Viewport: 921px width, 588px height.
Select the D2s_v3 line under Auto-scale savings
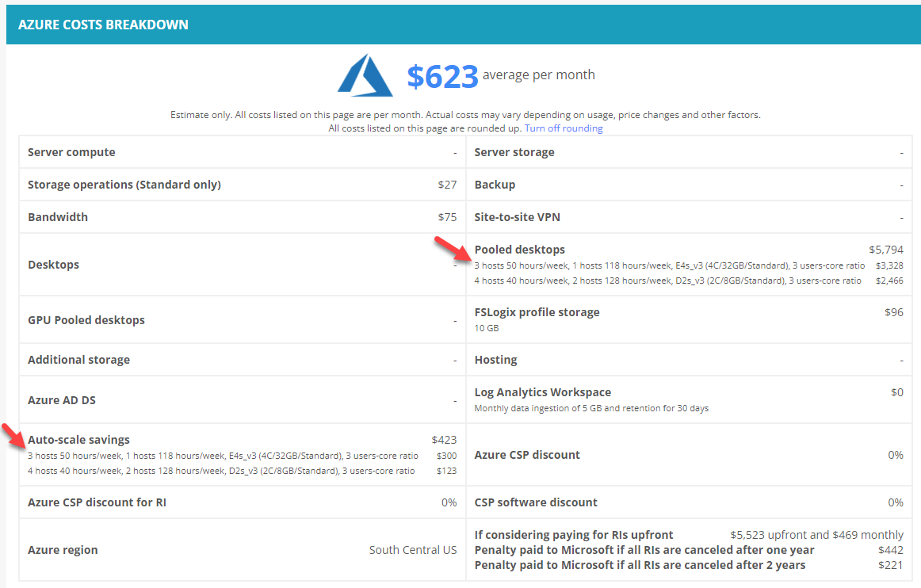(221, 471)
